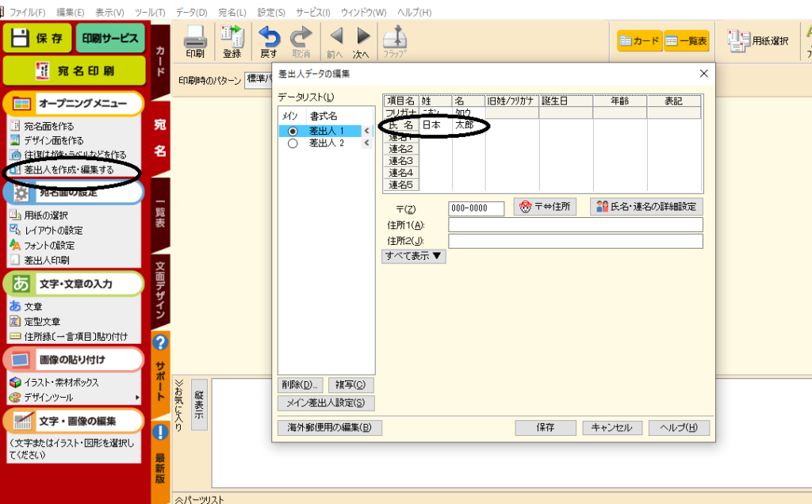Switch to カード view toggle
The height and width of the screenshot is (504, 812).
click(x=639, y=41)
